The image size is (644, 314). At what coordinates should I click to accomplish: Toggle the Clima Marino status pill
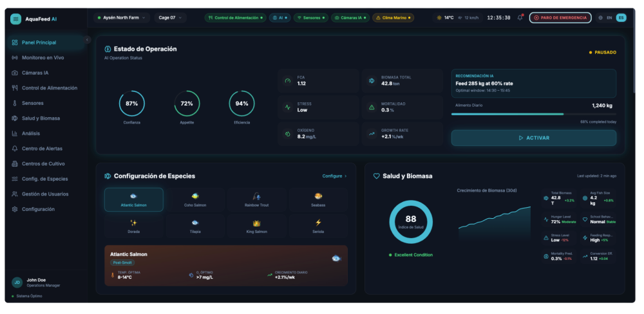pos(393,17)
